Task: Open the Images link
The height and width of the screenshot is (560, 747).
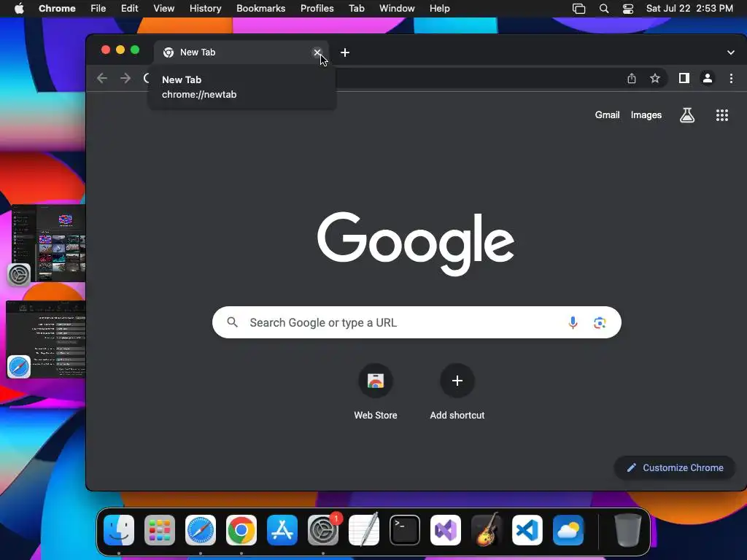Action: 646,114
